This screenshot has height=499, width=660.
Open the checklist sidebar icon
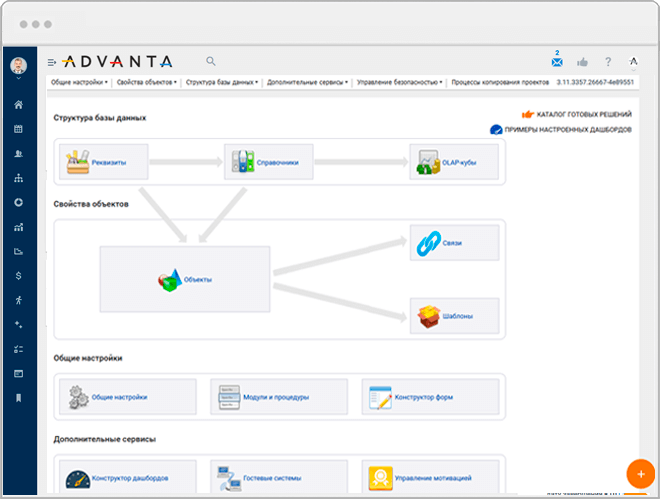pyautogui.click(x=18, y=349)
